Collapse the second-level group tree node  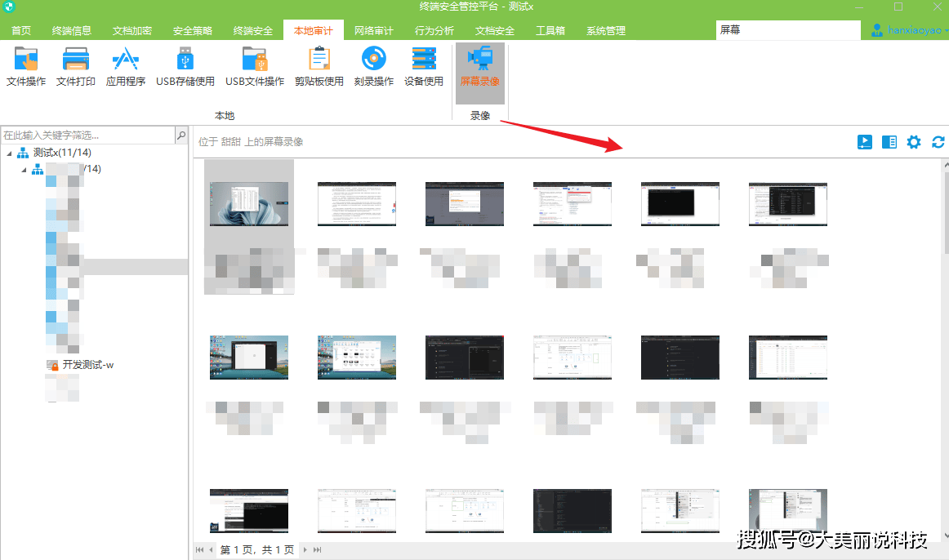pyautogui.click(x=24, y=170)
